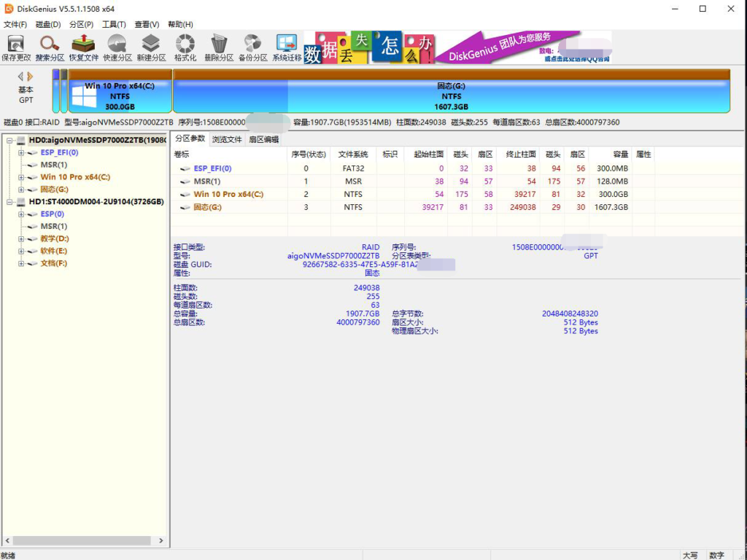747x560 pixels.
Task: Click the 1607.3GB capacity cell in table
Action: 611,207
